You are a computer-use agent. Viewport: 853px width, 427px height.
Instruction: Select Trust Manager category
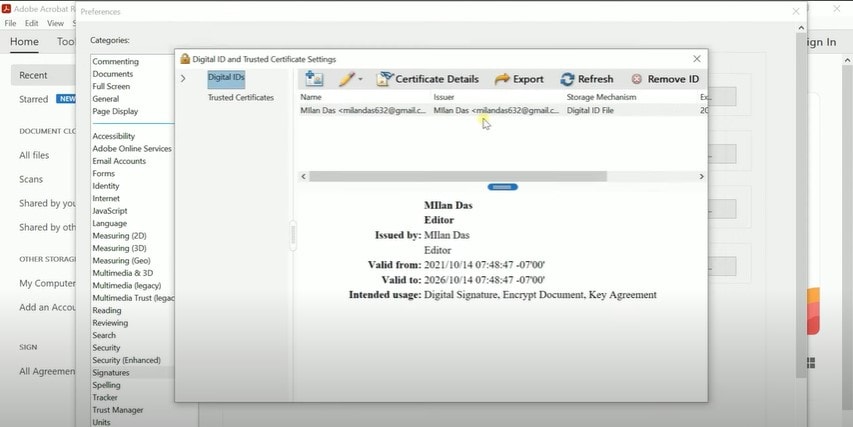(118, 410)
